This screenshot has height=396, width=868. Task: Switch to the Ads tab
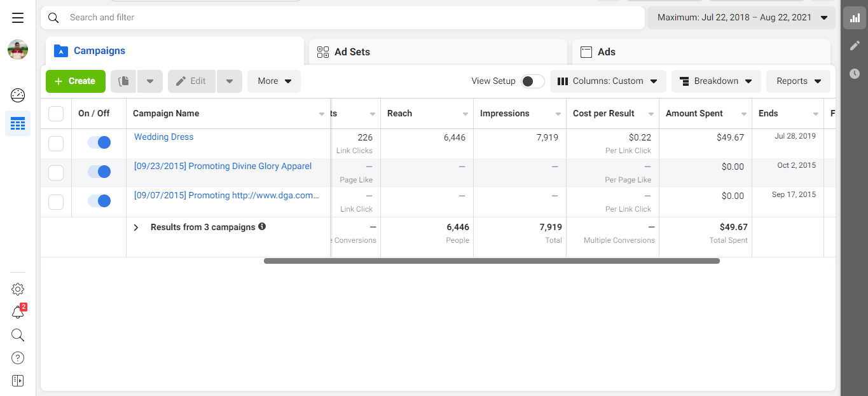(x=701, y=52)
